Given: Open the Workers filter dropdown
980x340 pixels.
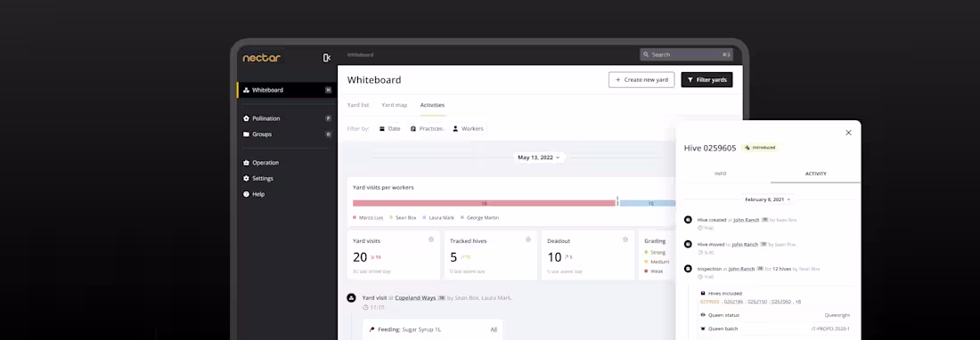Looking at the screenshot, I should point(468,128).
